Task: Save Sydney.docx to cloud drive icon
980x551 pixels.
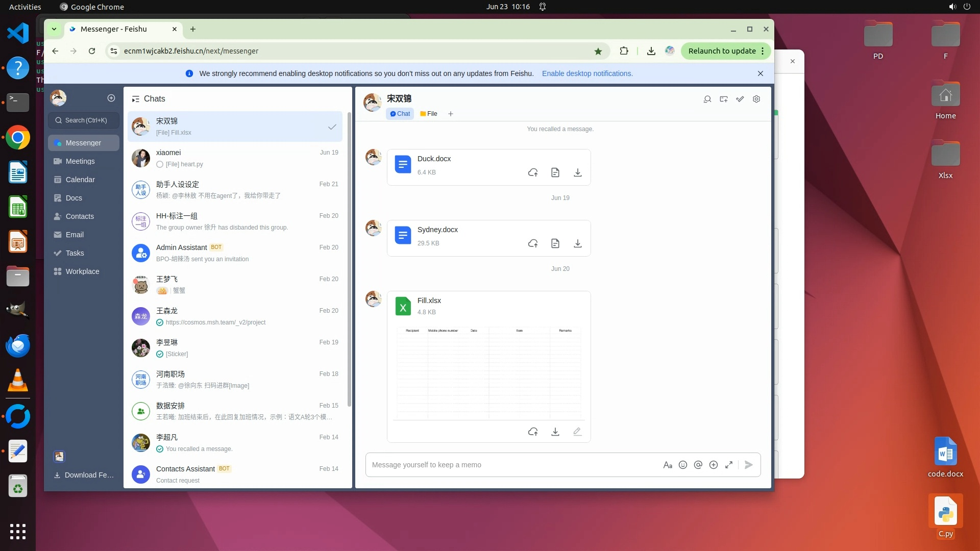Action: [533, 244]
